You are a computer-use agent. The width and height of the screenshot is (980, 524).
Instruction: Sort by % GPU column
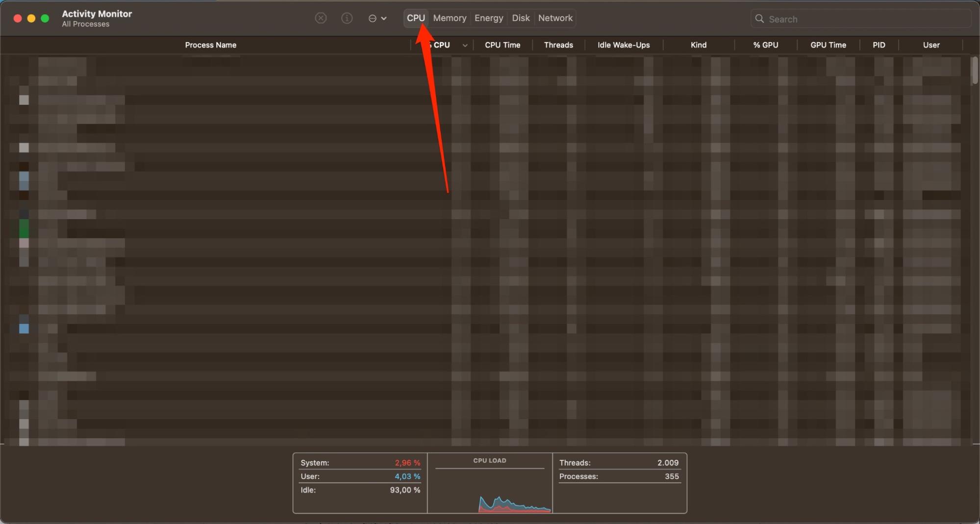click(766, 45)
